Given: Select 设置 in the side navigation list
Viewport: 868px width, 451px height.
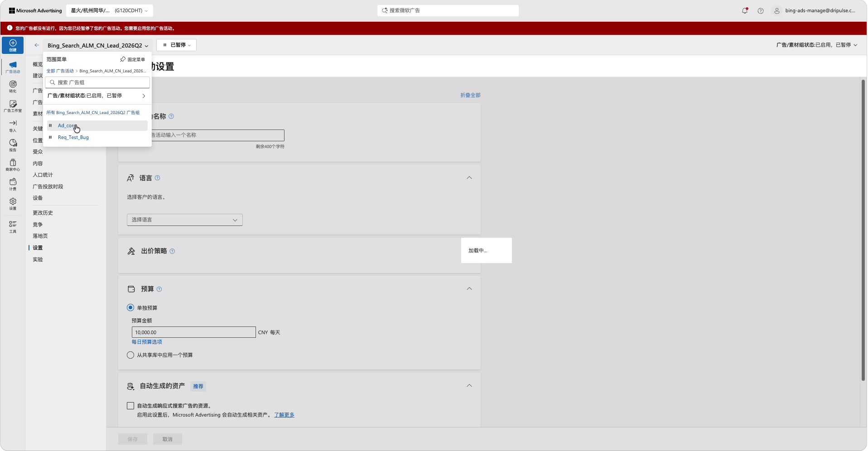Looking at the screenshot, I should 38,248.
